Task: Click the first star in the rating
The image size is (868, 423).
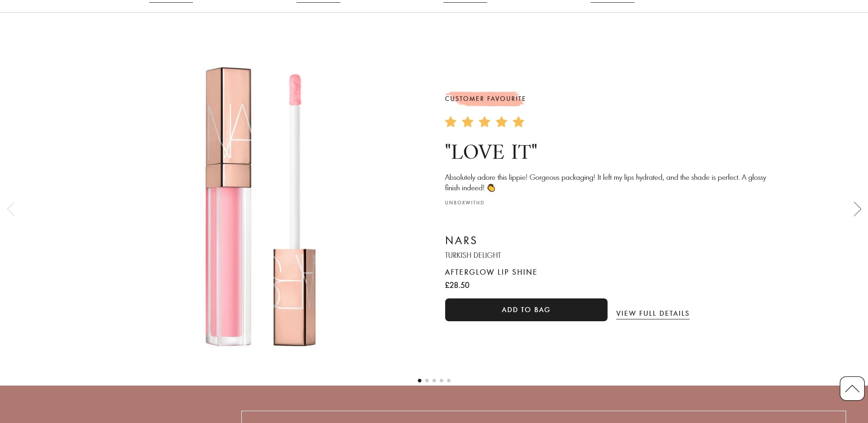Action: [451, 121]
